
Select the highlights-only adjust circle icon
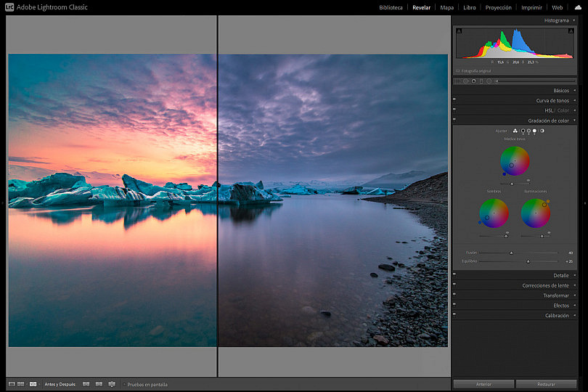pos(534,131)
